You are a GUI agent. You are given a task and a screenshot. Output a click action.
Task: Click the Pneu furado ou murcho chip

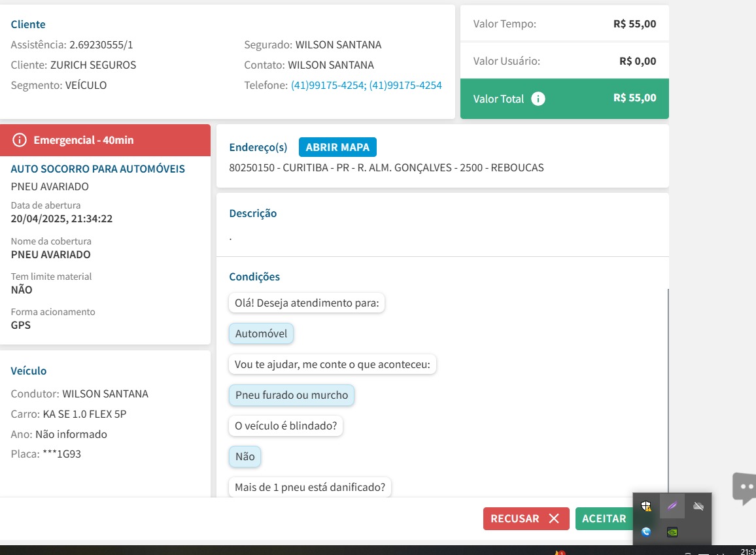(291, 395)
